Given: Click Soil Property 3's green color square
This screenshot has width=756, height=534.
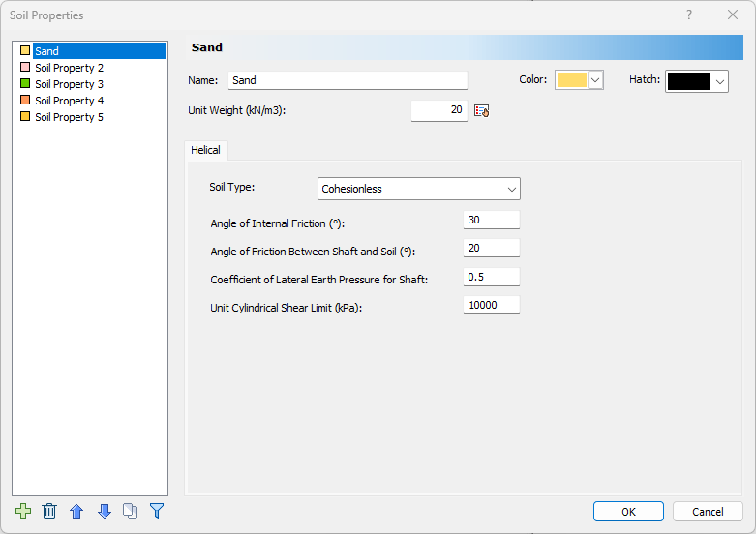Looking at the screenshot, I should point(25,83).
